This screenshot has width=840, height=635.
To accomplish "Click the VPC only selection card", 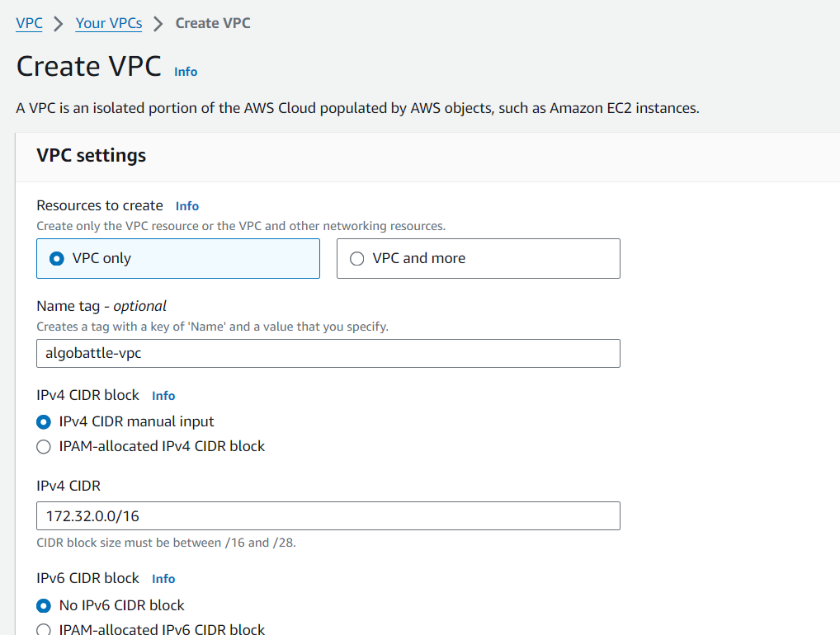I will [177, 257].
